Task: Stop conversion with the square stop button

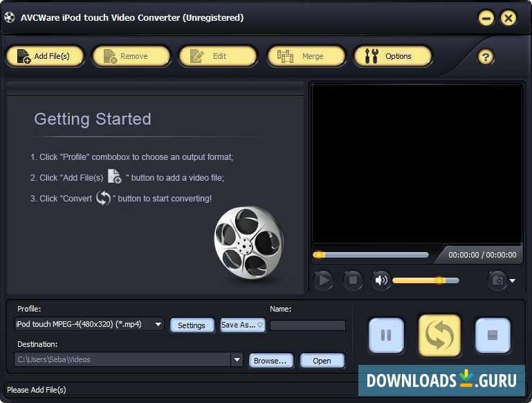Action: [493, 335]
